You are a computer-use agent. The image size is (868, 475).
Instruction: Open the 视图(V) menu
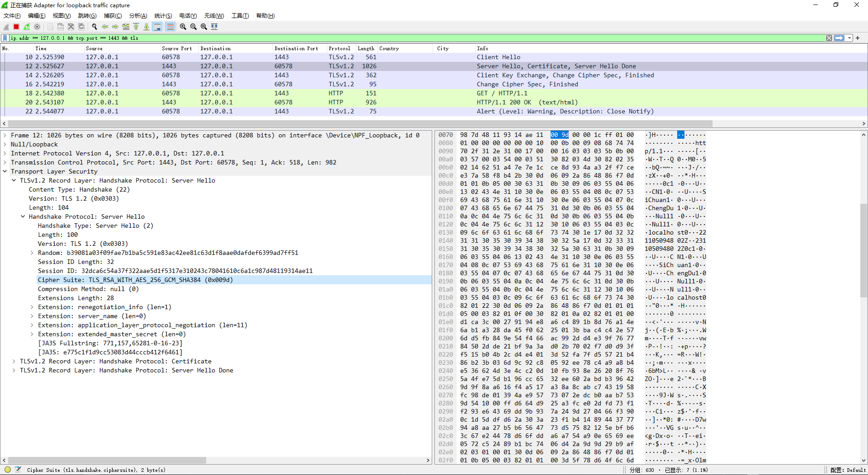[x=61, y=16]
